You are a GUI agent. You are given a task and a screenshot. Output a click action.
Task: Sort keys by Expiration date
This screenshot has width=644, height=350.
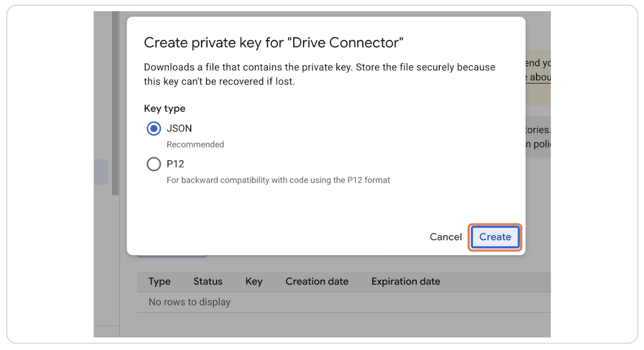[x=405, y=281]
